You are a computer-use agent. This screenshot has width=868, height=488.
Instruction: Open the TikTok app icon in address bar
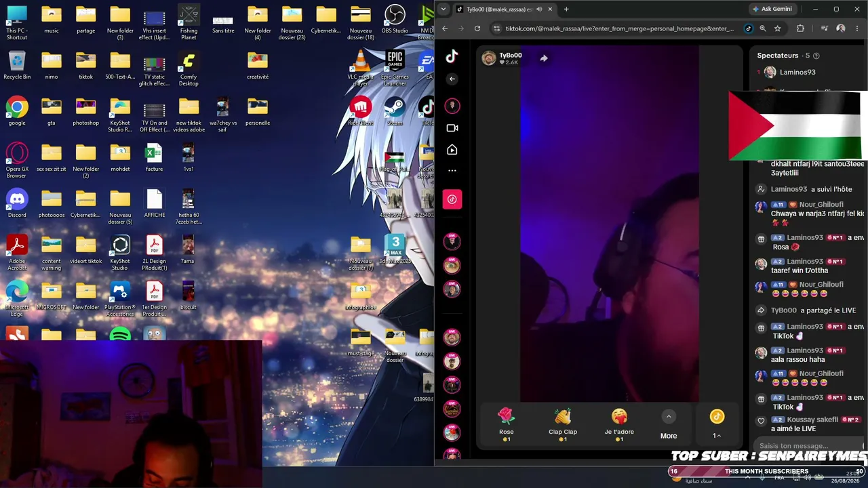748,28
